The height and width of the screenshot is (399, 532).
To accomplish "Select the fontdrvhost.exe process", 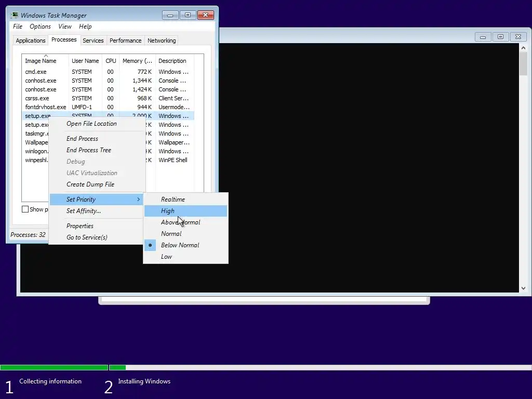I will [x=108, y=107].
